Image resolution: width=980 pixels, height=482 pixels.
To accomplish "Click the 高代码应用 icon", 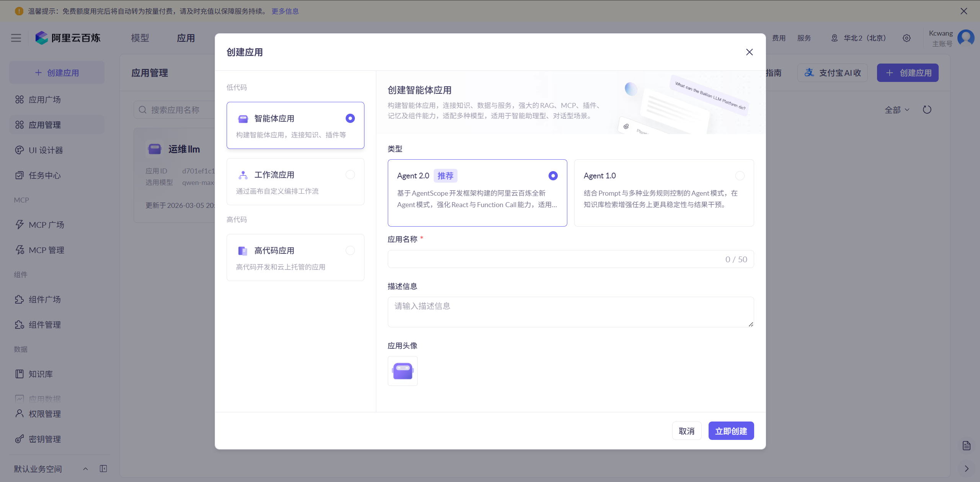I will (x=243, y=251).
